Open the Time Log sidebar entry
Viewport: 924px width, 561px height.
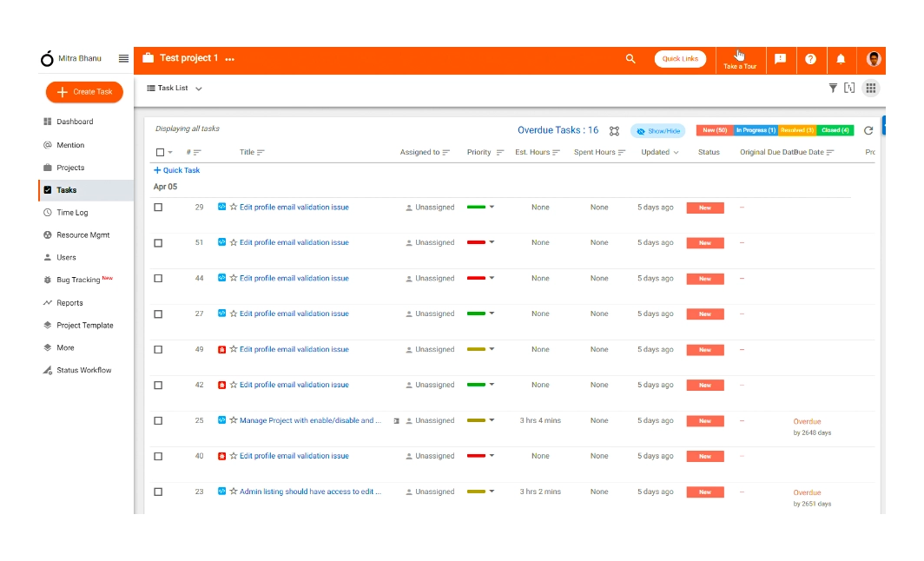[68, 212]
